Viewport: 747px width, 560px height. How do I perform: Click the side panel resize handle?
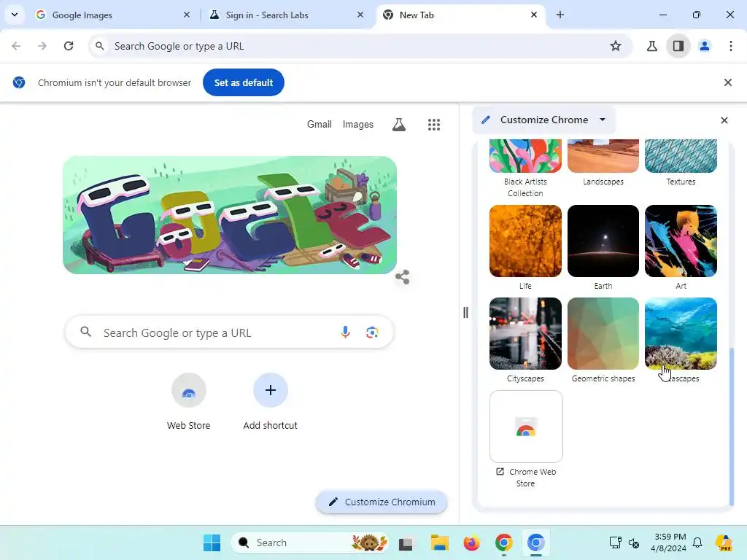(465, 312)
